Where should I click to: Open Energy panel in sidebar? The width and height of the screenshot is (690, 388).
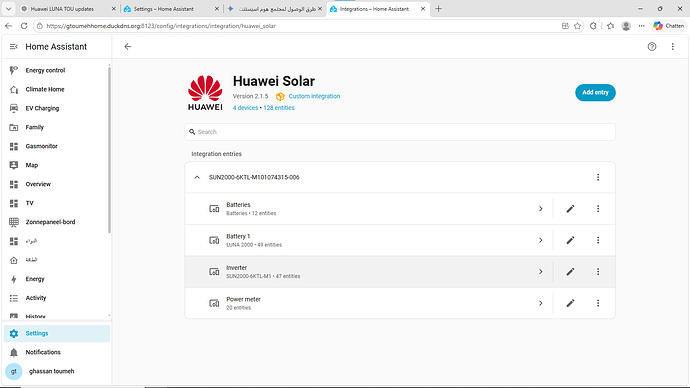click(56, 279)
